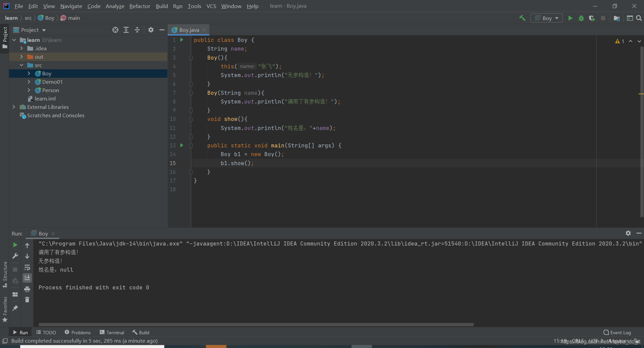Expand the out folder
The height and width of the screenshot is (348, 644).
point(21,57)
